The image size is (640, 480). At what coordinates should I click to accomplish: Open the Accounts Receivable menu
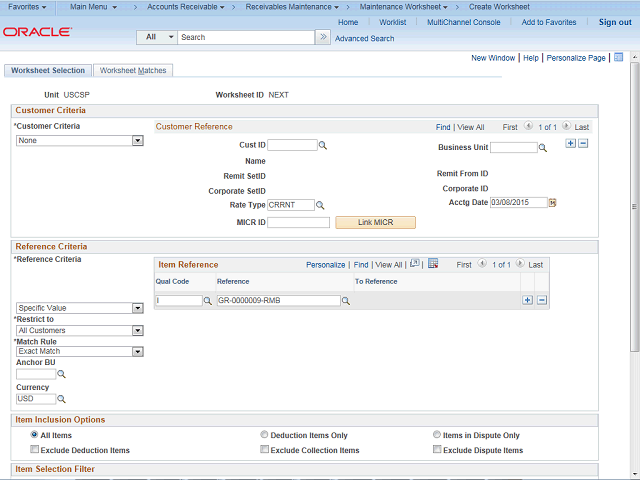(186, 7)
